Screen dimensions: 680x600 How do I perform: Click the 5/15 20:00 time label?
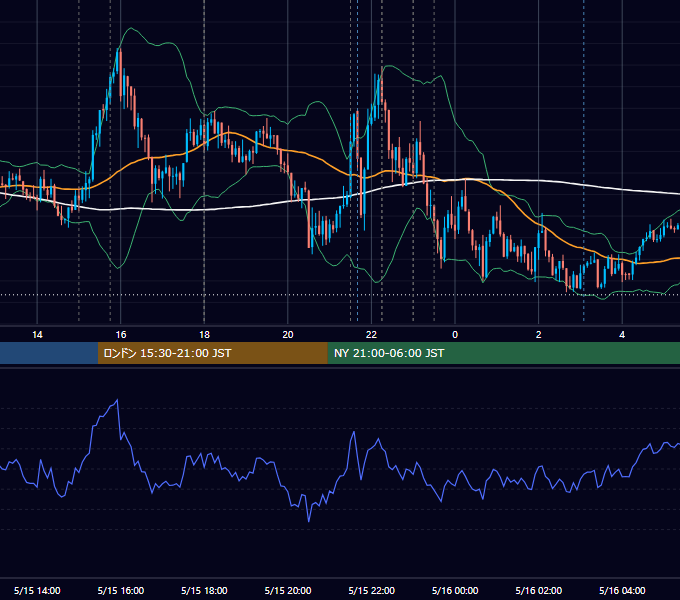288,590
